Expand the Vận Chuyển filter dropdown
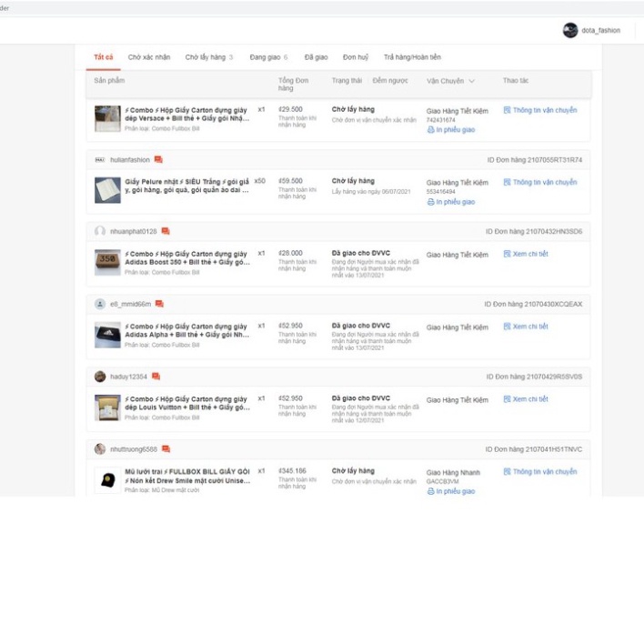Screen dimensions: 644x644 (471, 81)
